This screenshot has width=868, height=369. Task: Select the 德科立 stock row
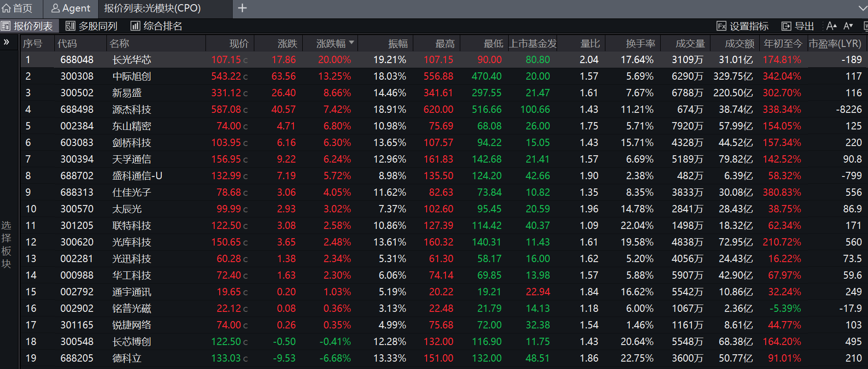(127, 358)
